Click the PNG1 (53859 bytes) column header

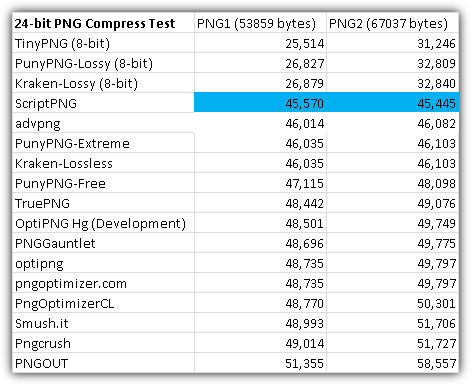pos(260,23)
